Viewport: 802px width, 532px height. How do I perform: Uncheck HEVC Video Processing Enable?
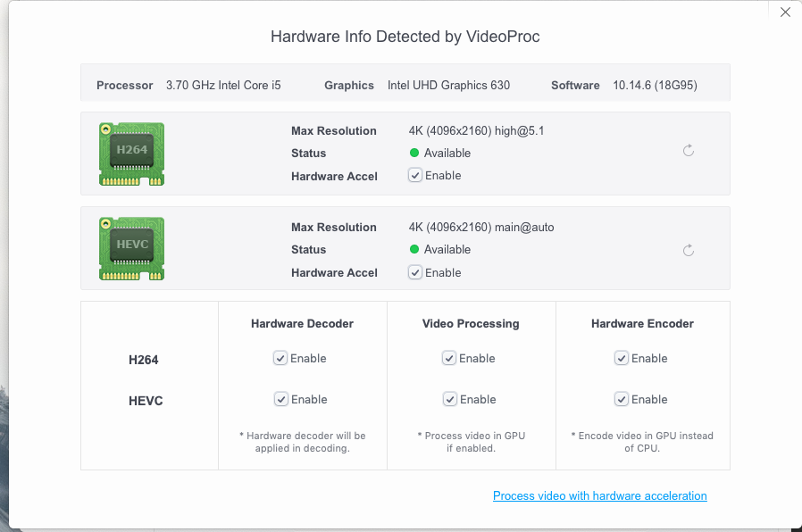[449, 399]
